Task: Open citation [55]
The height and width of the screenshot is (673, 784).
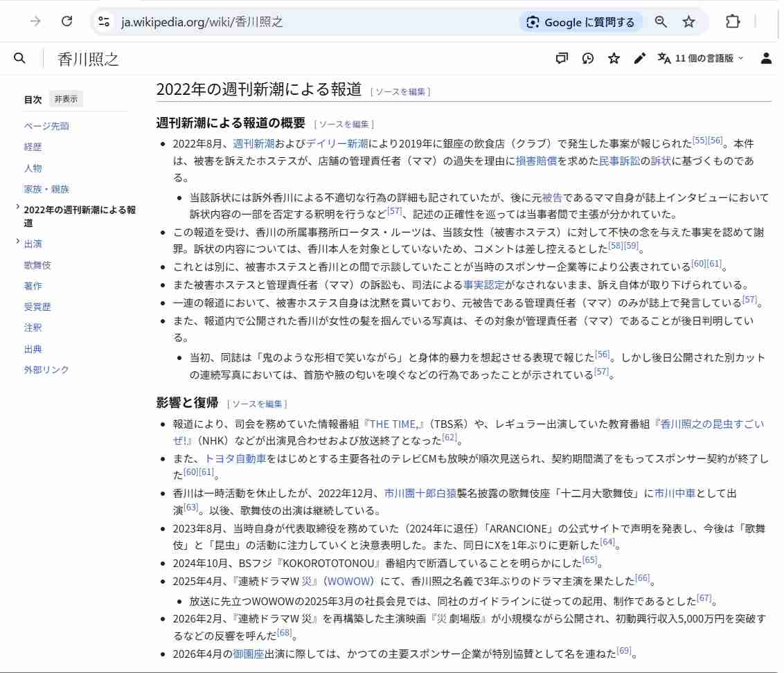Action: [x=700, y=141]
